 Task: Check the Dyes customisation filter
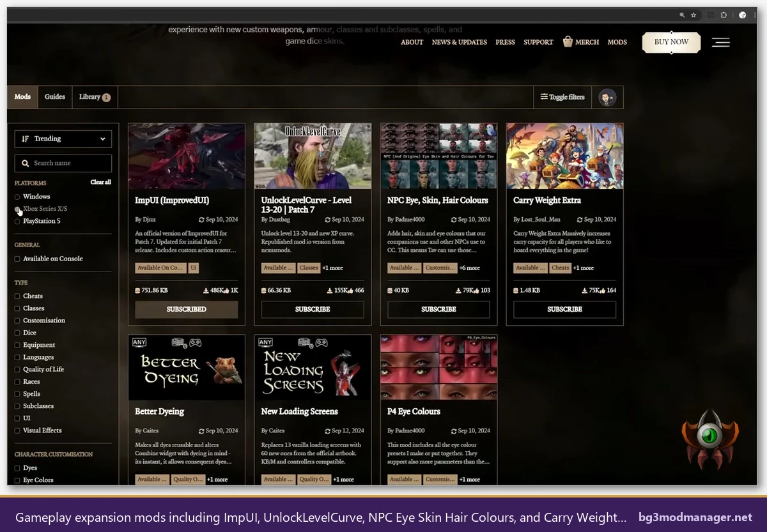tap(17, 468)
